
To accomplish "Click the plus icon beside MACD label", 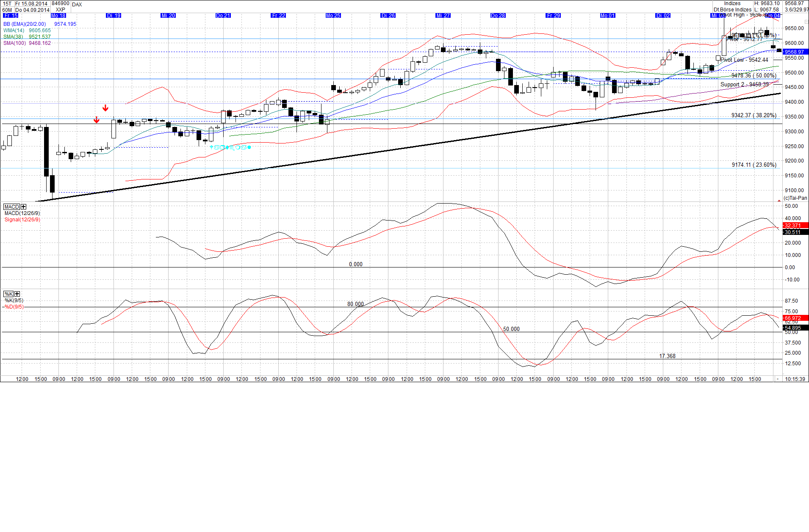I will point(23,207).
